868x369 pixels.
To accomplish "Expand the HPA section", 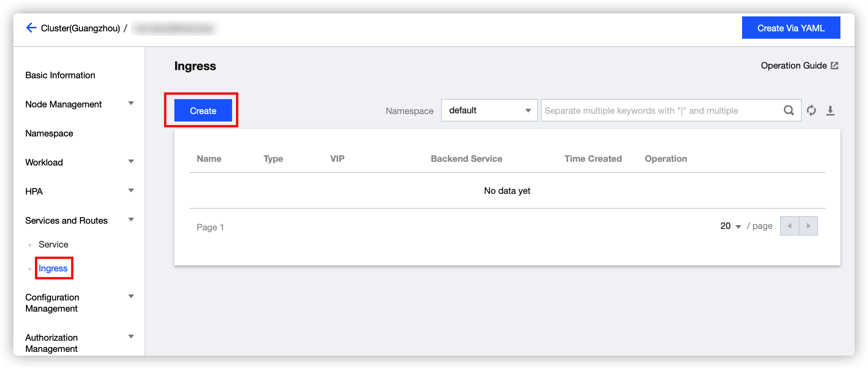I will tap(131, 191).
